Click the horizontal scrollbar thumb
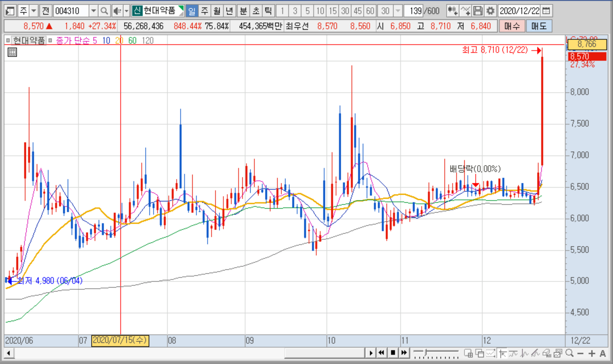 point(325,353)
